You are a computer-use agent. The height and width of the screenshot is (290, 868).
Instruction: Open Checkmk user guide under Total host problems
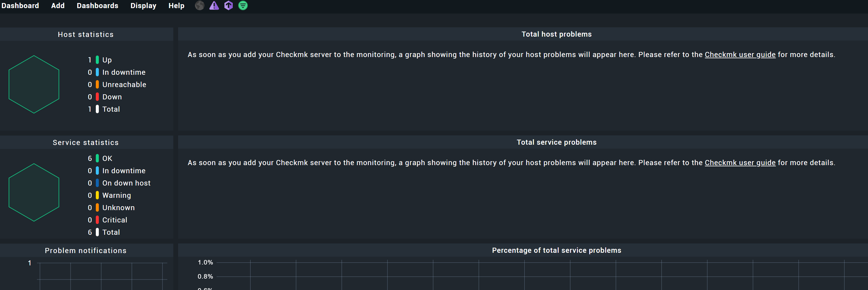(740, 55)
